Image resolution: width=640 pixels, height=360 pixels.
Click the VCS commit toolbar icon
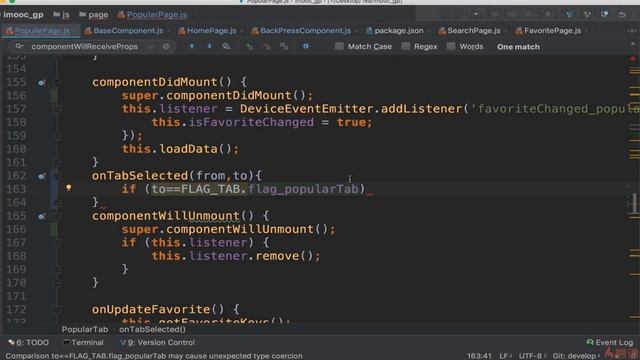[587, 14]
